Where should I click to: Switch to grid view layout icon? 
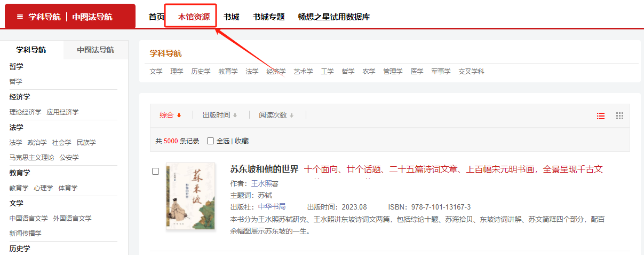[x=619, y=116]
